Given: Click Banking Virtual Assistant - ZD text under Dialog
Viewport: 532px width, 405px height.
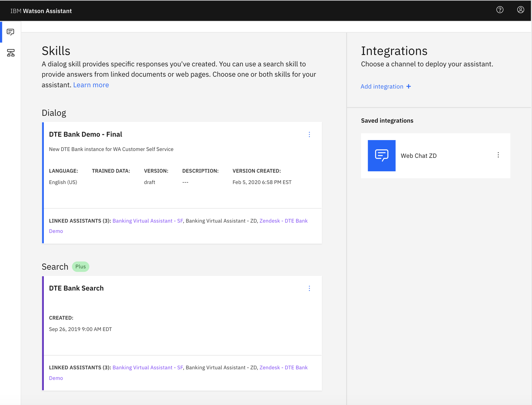Looking at the screenshot, I should [221, 221].
